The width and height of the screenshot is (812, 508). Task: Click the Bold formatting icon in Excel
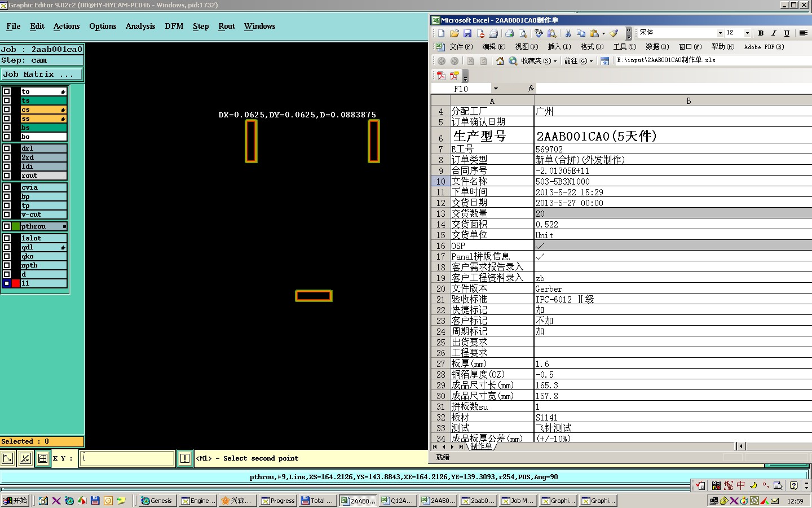point(761,33)
